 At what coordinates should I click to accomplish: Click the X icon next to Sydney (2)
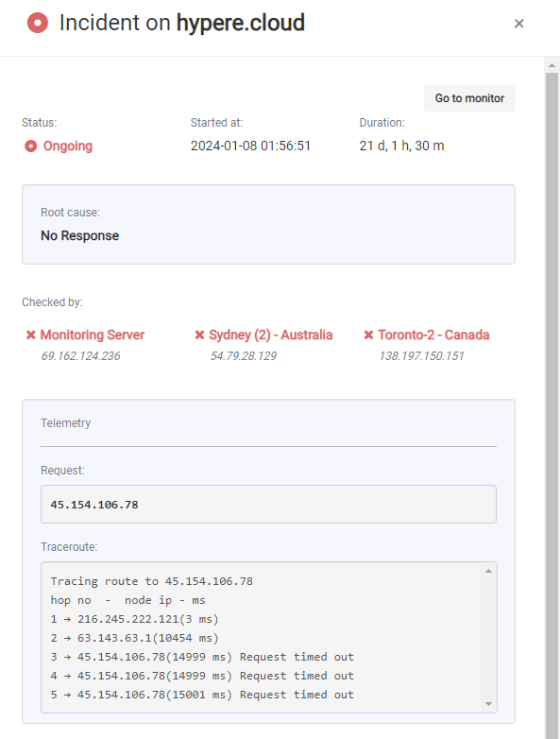click(x=199, y=335)
